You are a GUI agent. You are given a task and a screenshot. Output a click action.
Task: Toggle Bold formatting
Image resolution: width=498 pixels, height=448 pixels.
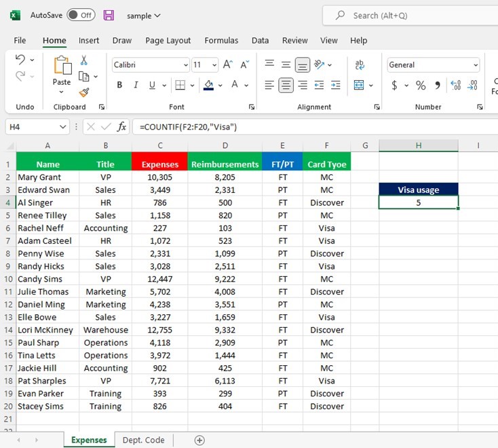pos(120,86)
